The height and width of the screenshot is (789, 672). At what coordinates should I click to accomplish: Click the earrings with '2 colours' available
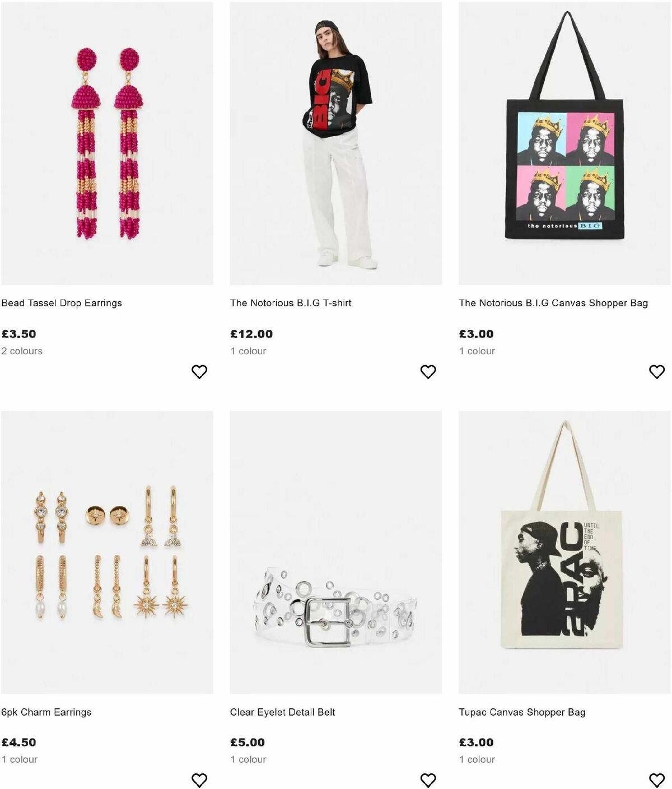[108, 143]
